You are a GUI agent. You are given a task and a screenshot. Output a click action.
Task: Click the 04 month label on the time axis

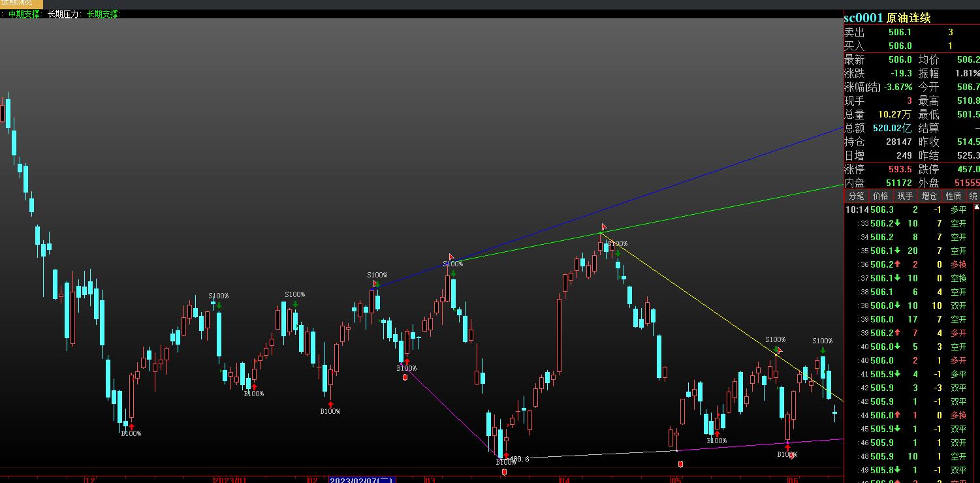[x=564, y=480]
